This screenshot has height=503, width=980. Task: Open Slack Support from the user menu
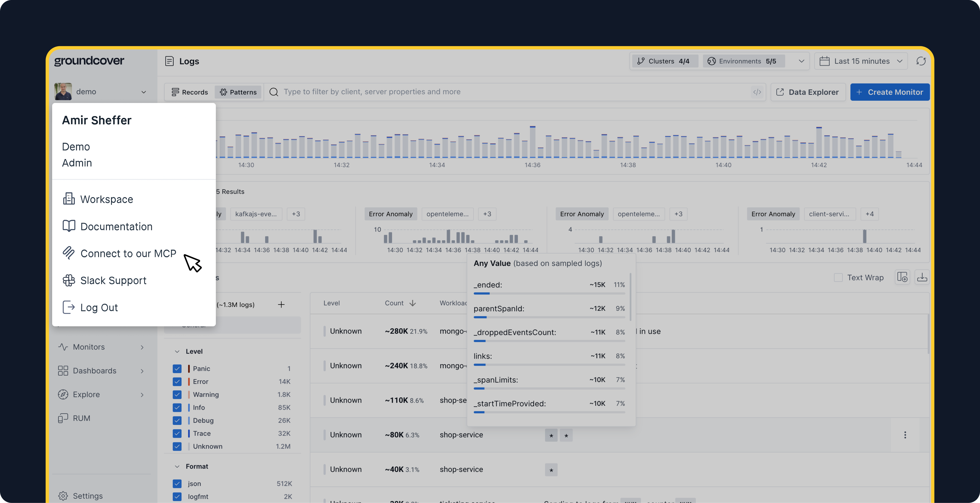pyautogui.click(x=113, y=280)
